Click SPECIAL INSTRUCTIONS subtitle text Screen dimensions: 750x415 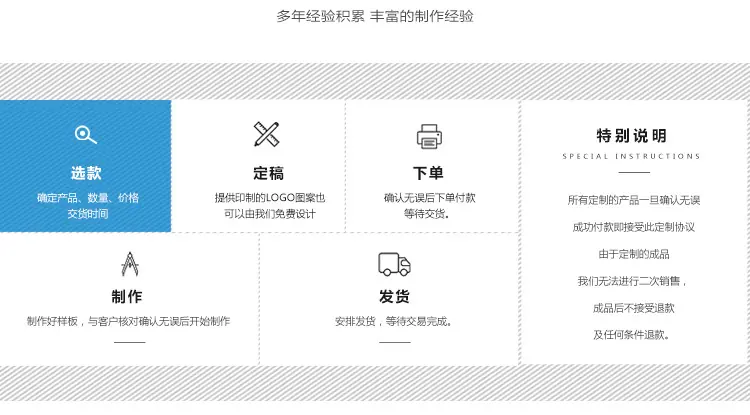coord(631,156)
